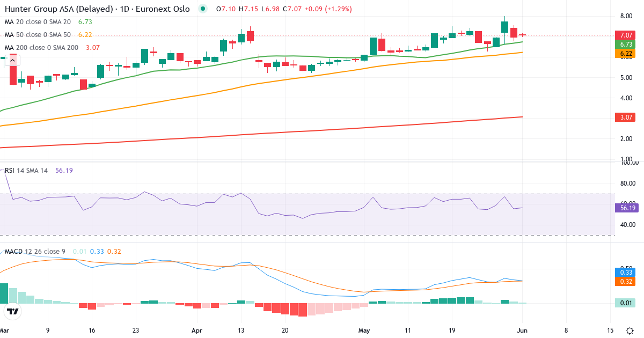Click the MA 200 legend value 3.07
The image size is (644, 338).
[93, 48]
